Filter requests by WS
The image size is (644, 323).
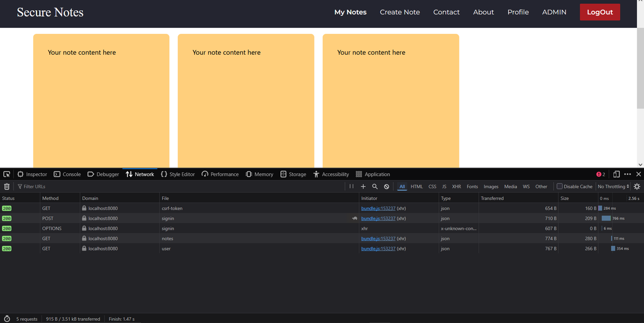point(526,187)
